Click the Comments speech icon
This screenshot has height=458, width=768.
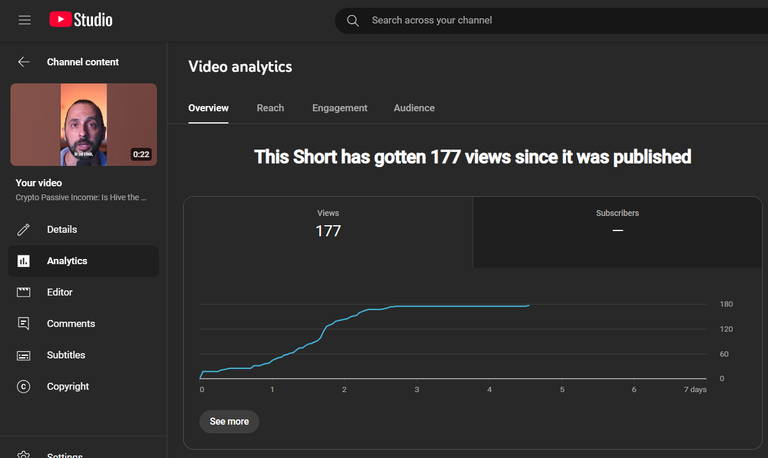pos(24,324)
